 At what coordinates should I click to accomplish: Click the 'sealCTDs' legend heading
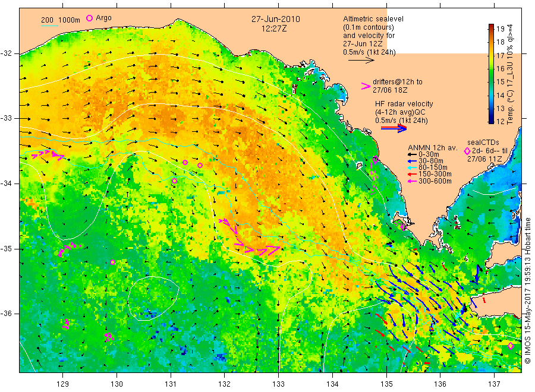point(483,142)
